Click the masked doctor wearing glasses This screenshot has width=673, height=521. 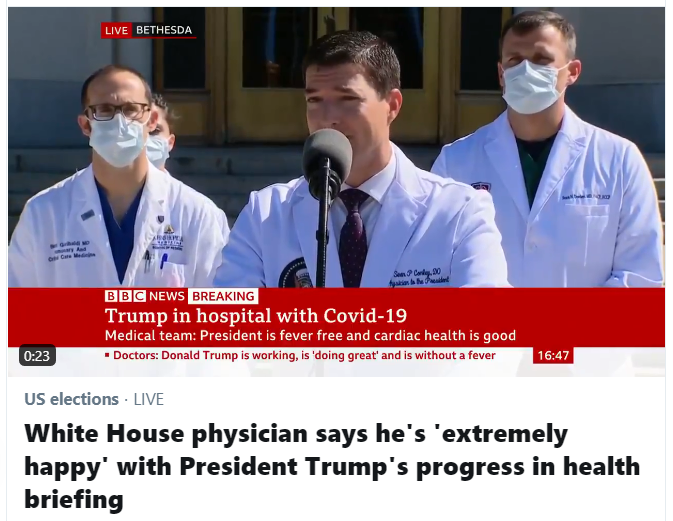tap(117, 178)
